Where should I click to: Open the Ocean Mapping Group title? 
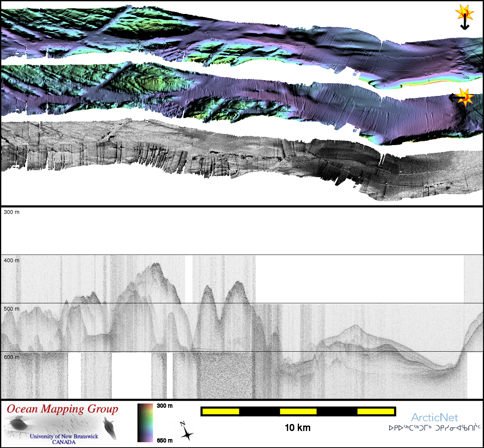coord(62,409)
